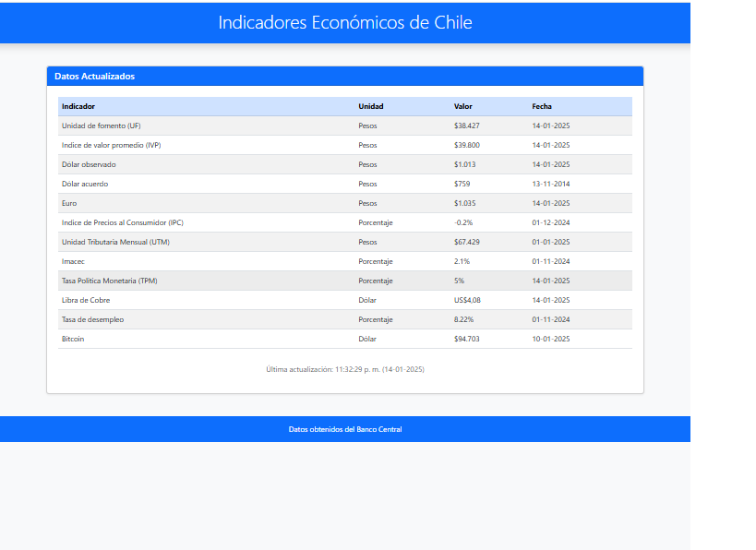This screenshot has width=756, height=550.
Task: Sort table by the Indicador column header
Action: 78,106
